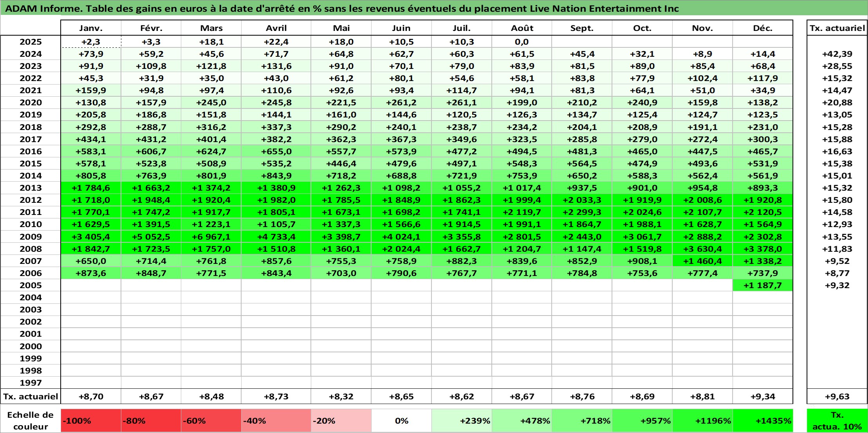
Task: Click the cell showing 0,0 in Août 2025
Action: (x=522, y=42)
